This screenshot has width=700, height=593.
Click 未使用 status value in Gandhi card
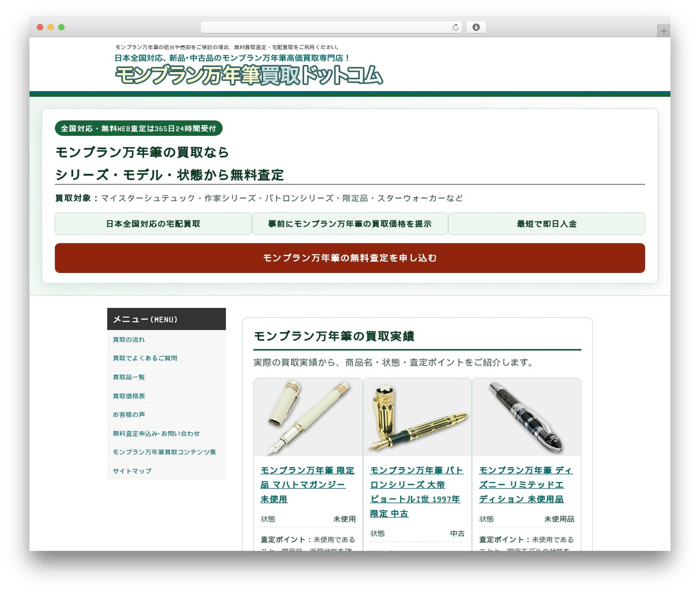pyautogui.click(x=345, y=519)
